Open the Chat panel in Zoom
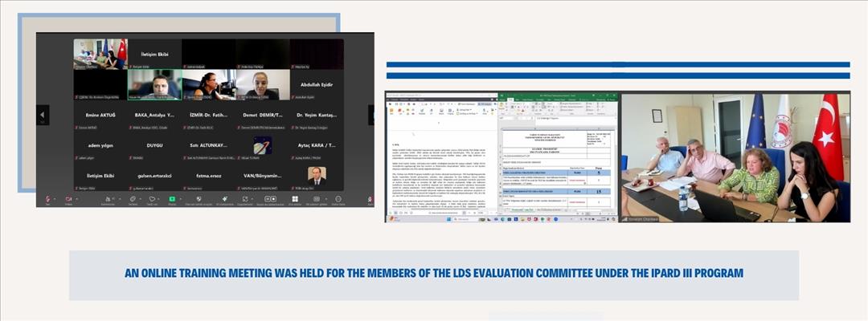This screenshot has height=321, width=868. [133, 198]
